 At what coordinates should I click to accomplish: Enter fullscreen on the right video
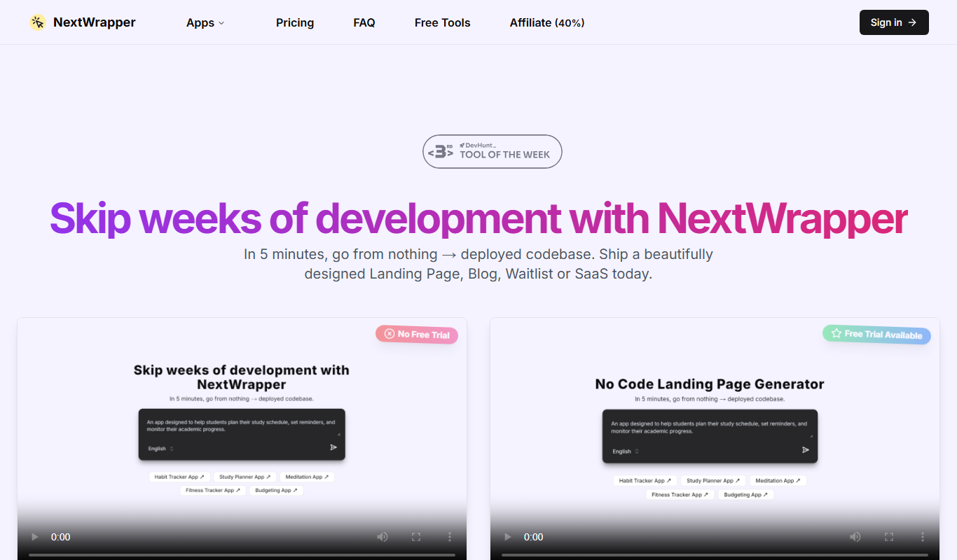(x=889, y=537)
